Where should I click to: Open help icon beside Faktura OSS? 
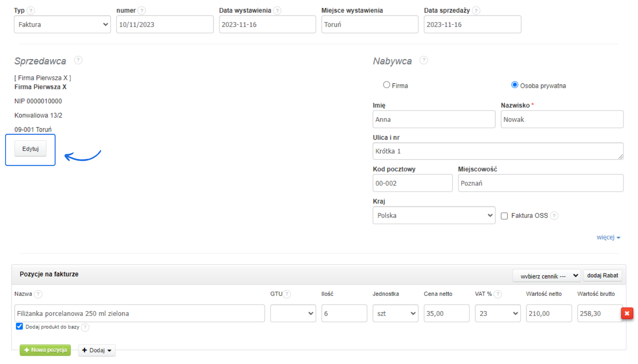pyautogui.click(x=554, y=216)
